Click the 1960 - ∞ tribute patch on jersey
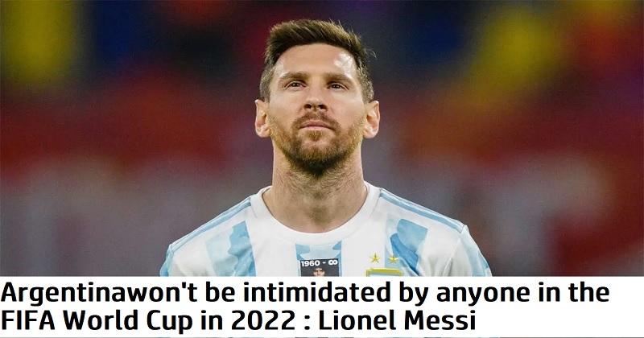Viewport: 644px width, 338px height. (320, 267)
